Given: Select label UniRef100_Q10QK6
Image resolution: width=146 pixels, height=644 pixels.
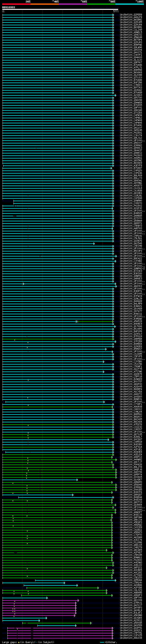Looking at the screenshot, I should 131,617.
